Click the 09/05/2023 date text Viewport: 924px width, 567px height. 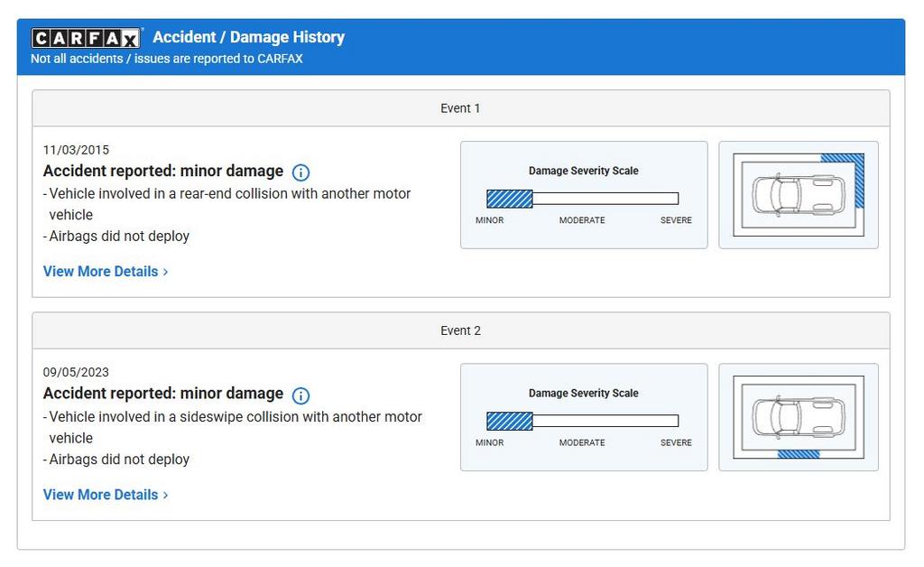click(76, 372)
